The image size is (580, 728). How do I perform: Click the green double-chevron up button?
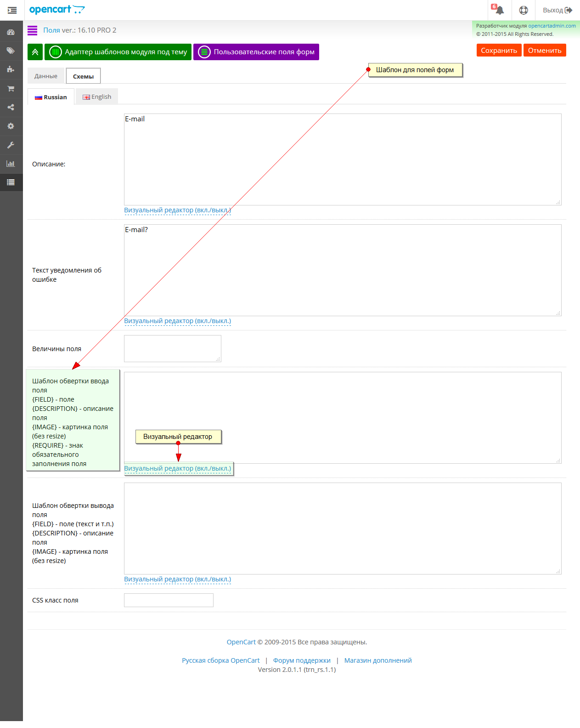point(35,52)
